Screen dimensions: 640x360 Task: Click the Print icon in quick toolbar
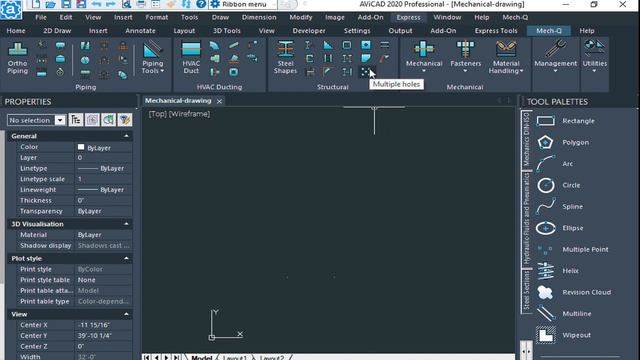(x=141, y=4)
